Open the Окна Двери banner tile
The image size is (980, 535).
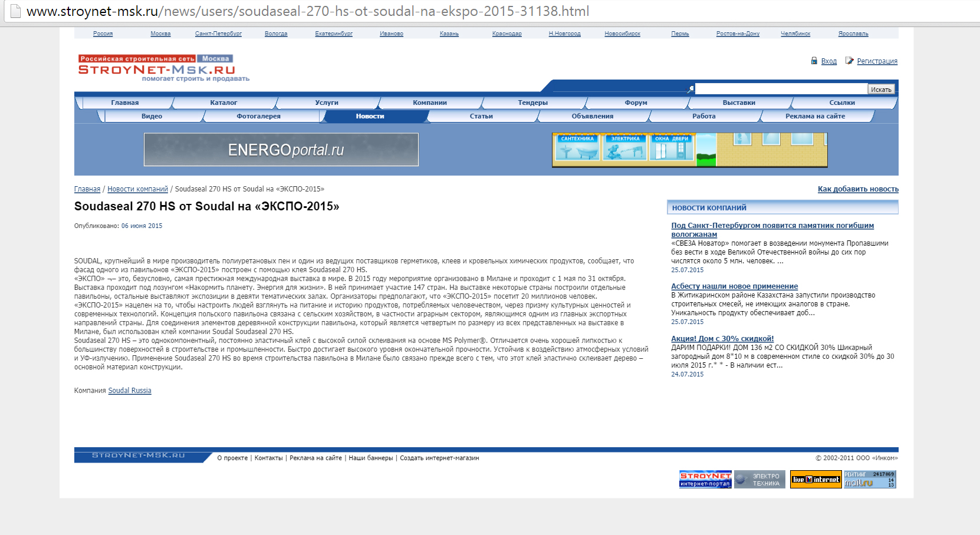(672, 147)
